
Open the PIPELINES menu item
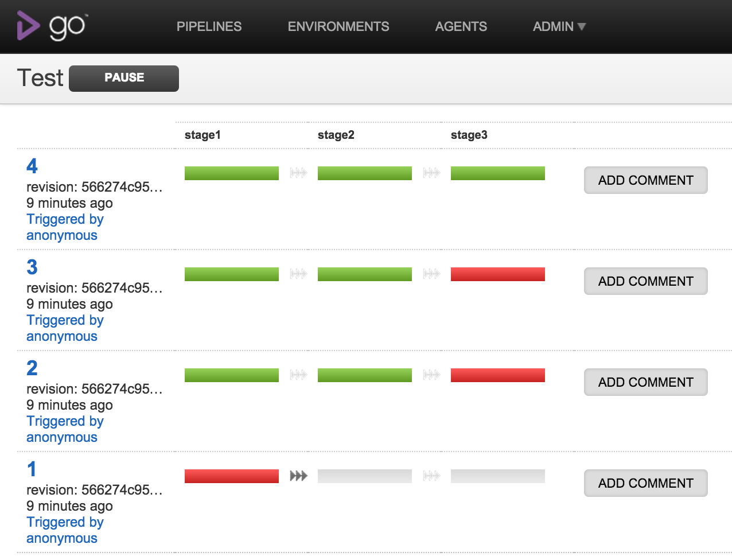pos(209,26)
